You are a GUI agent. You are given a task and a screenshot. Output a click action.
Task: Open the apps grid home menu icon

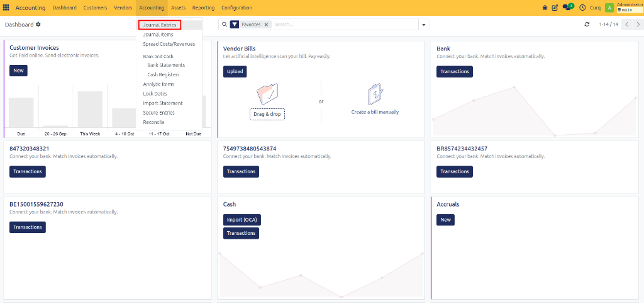[x=6, y=8]
